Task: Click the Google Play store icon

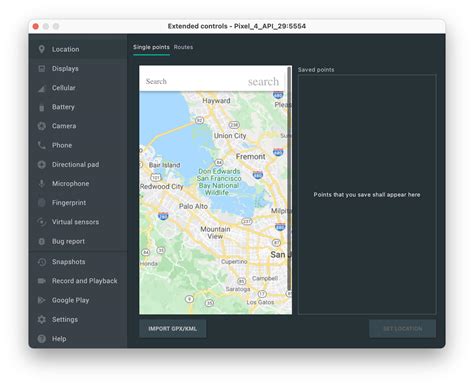Action: coord(41,300)
